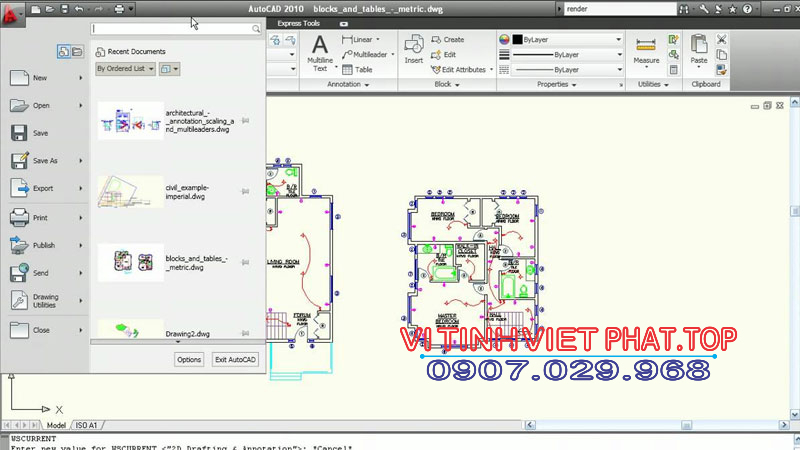Click the Cut scissors icon in Clipboard
The height and width of the screenshot is (450, 800).
click(x=719, y=40)
